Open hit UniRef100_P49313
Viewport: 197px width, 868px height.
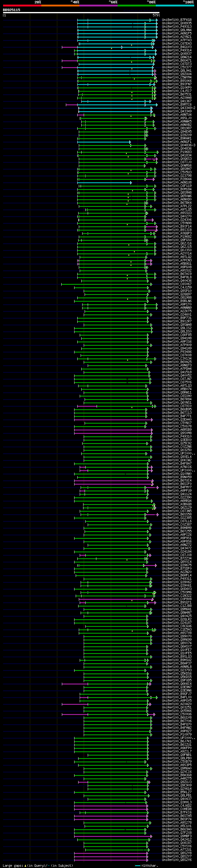(x=177, y=26)
